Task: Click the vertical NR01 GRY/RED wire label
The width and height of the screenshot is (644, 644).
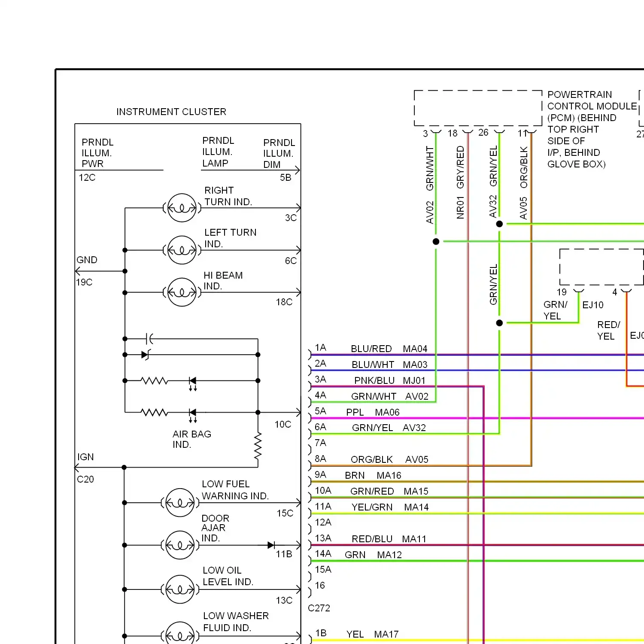Action: (x=460, y=182)
